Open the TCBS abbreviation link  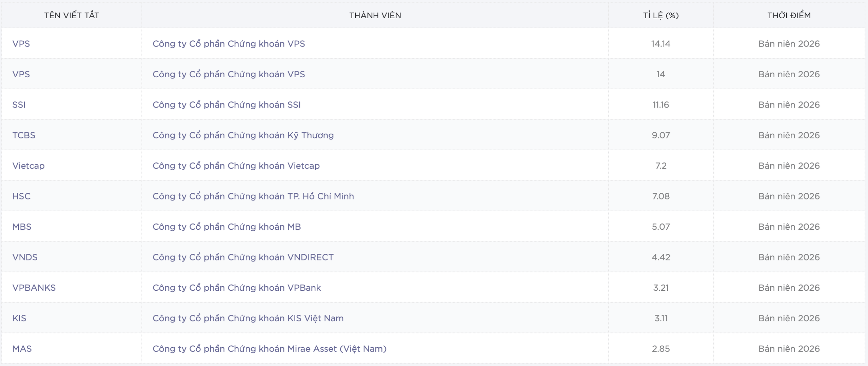click(24, 135)
